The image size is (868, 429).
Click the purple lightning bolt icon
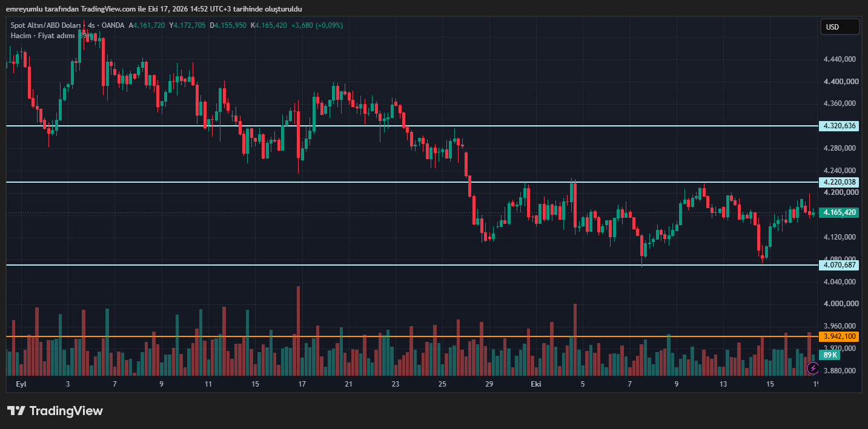(813, 368)
